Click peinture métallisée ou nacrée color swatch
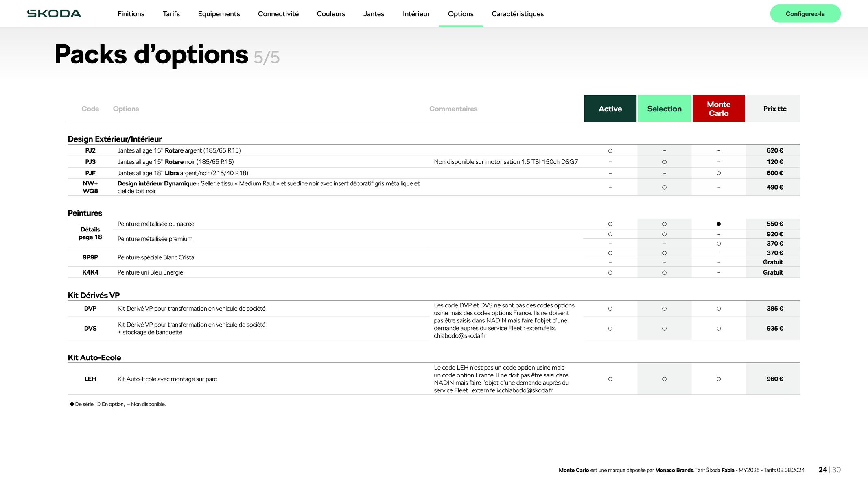This screenshot has height=488, width=868. coord(718,223)
